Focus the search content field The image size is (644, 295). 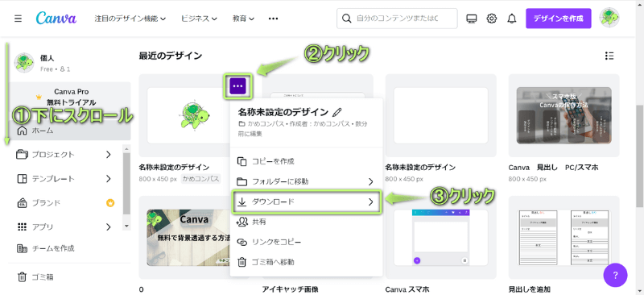tap(397, 19)
